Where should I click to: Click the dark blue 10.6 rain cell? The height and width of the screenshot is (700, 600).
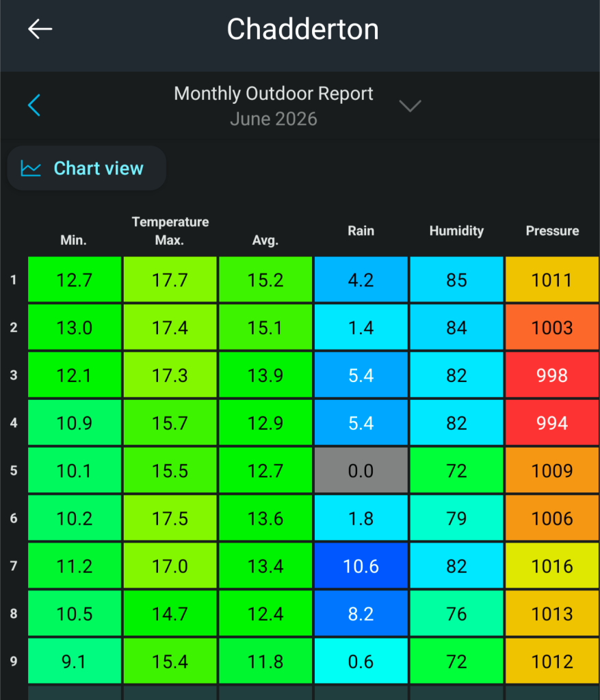pyautogui.click(x=361, y=566)
